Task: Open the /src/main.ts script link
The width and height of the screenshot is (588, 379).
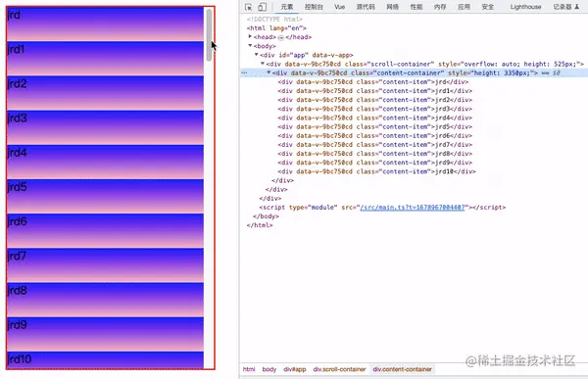Action: 413,208
